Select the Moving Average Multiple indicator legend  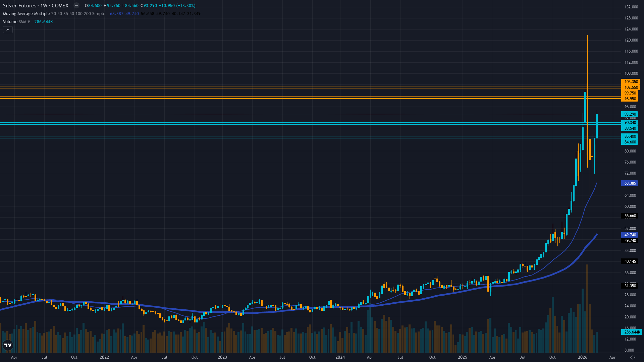[x=54, y=14]
